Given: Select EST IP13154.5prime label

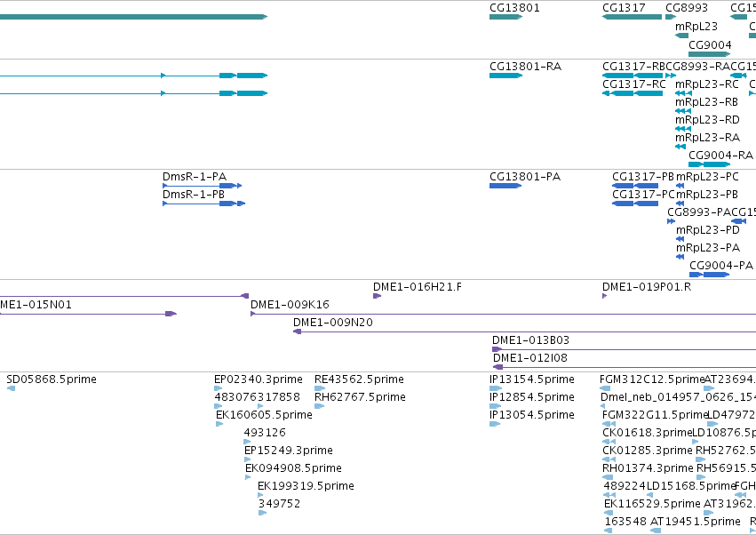Looking at the screenshot, I should (x=532, y=379).
